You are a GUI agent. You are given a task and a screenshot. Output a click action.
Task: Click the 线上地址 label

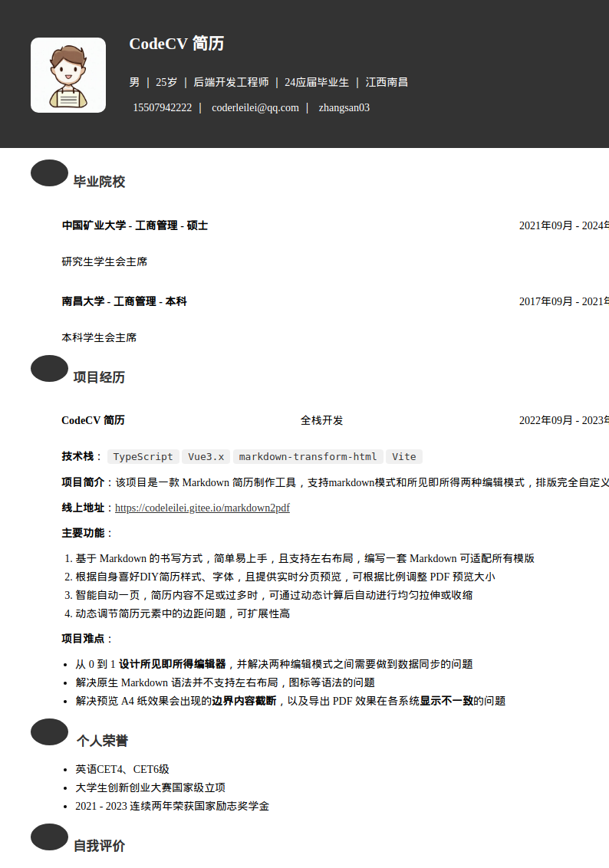pos(83,508)
